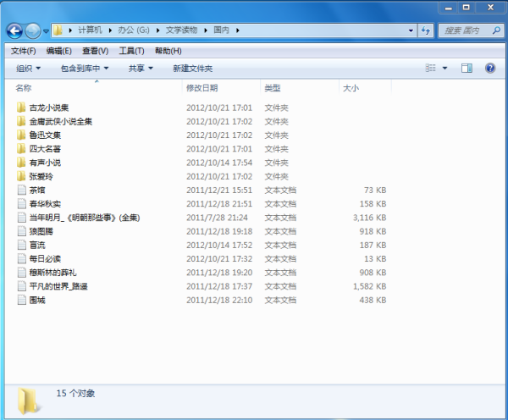Click the 围城 file name

pyautogui.click(x=37, y=300)
